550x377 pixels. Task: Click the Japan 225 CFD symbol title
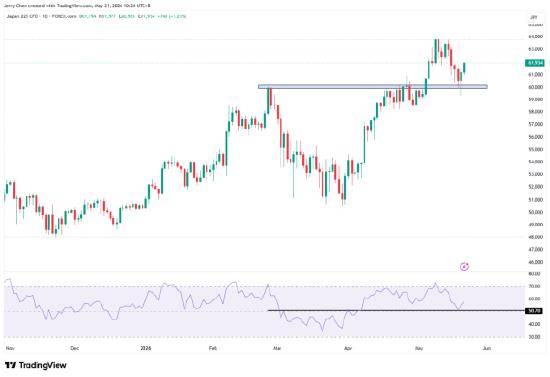point(22,16)
